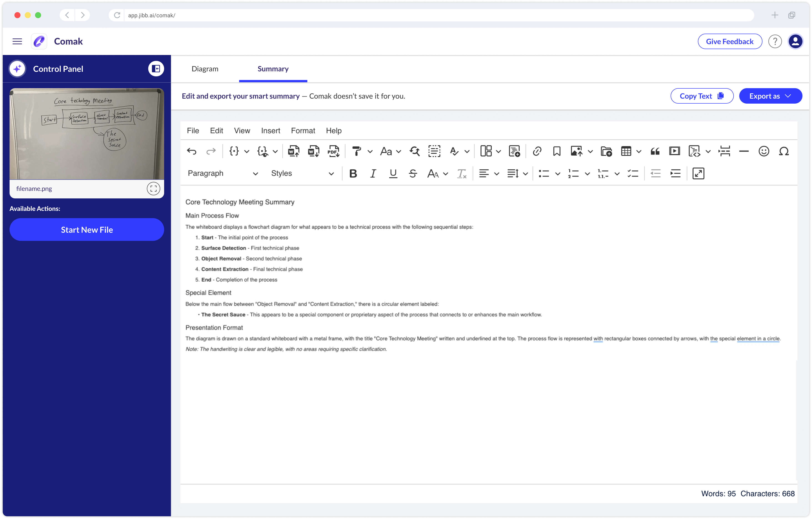This screenshot has height=519, width=812.
Task: Open the Paragraph heading dropdown
Action: (x=223, y=174)
